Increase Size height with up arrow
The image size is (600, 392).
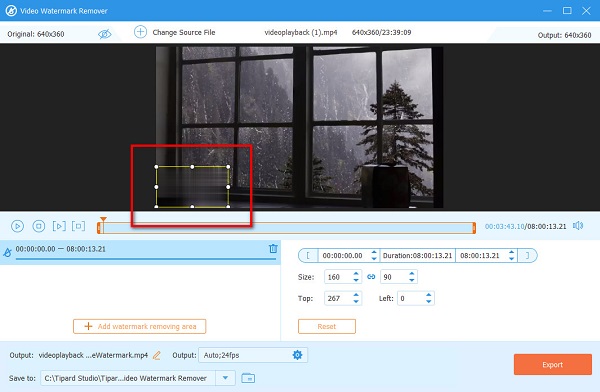[x=412, y=274]
